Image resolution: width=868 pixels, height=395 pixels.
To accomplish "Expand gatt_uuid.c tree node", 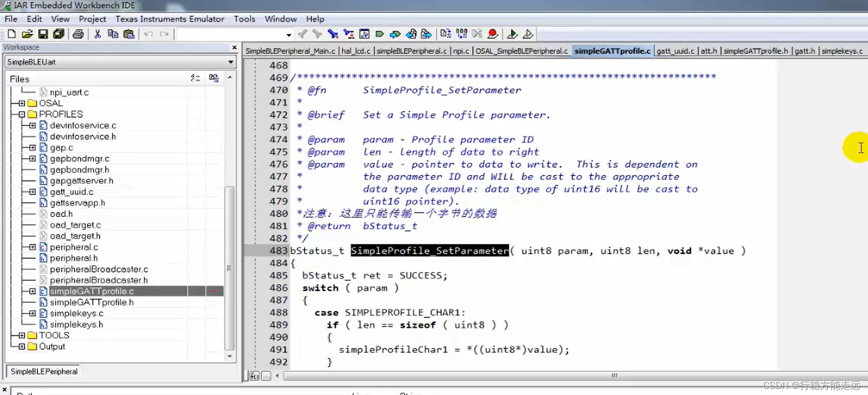I will (x=32, y=192).
